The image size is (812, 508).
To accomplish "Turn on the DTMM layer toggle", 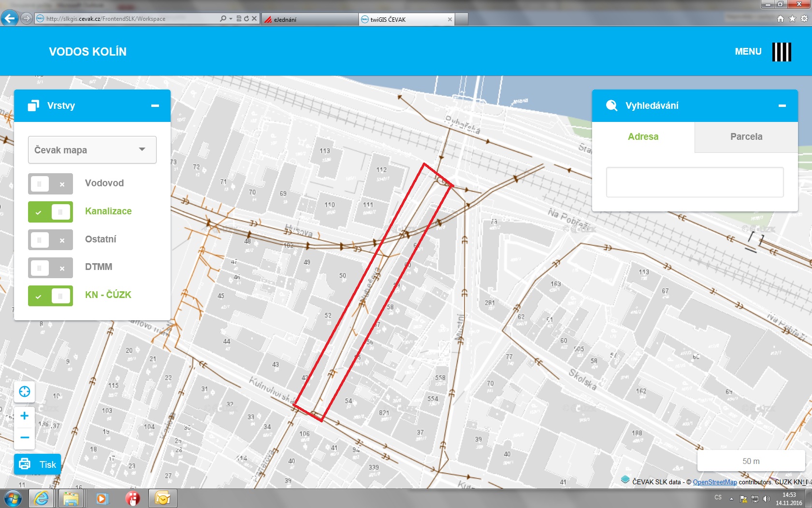I will point(50,268).
